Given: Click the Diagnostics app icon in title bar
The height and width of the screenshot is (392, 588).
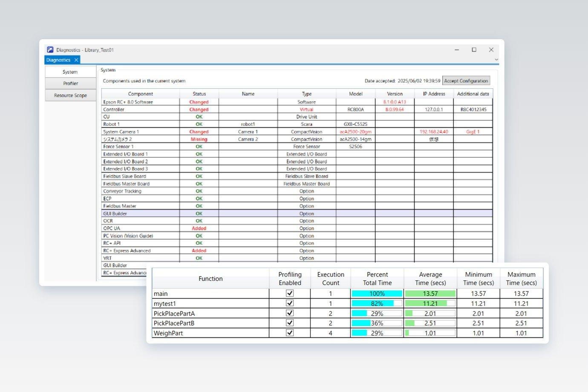Looking at the screenshot, I should [x=50, y=50].
